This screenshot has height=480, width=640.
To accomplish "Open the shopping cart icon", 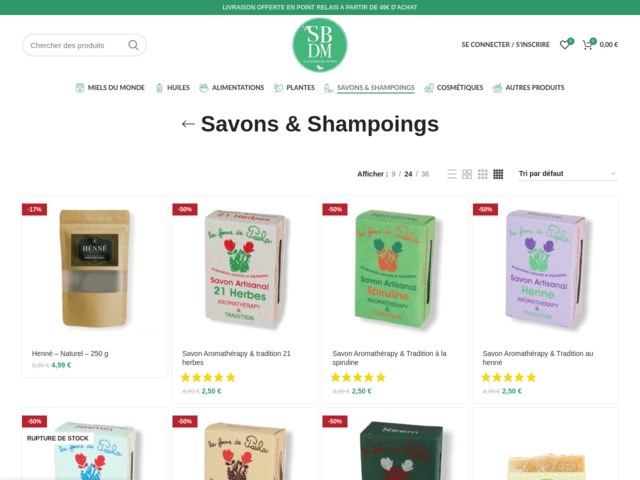I will [588, 44].
